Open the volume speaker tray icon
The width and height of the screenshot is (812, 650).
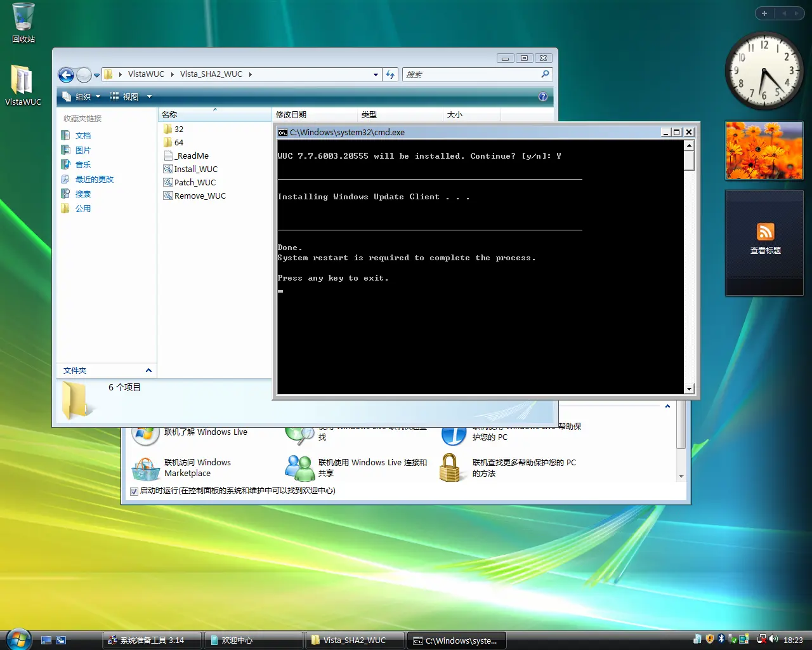point(773,639)
